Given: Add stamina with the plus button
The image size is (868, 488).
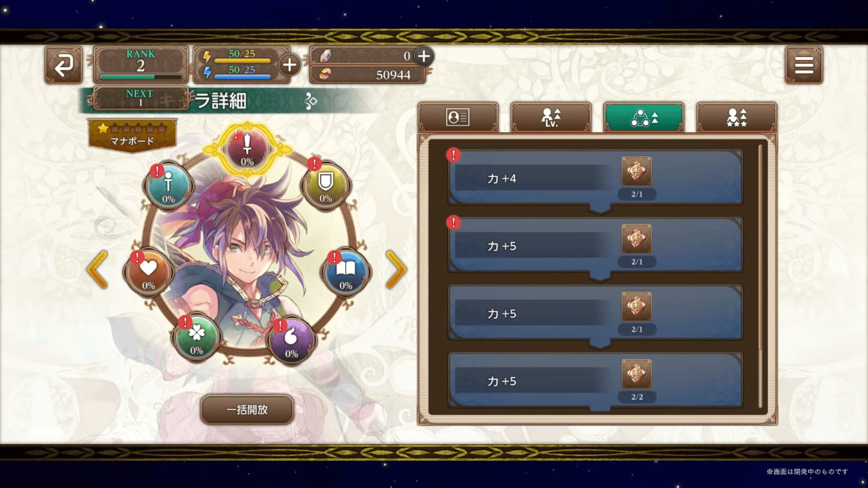Looking at the screenshot, I should [289, 64].
